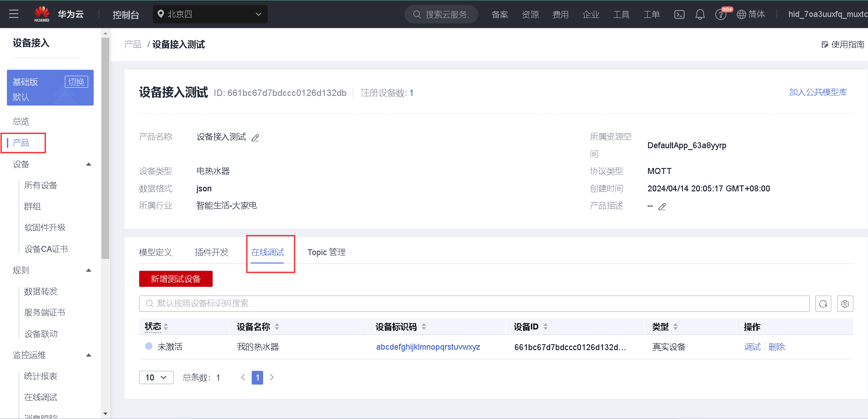Open the 工单 top menu
The image size is (868, 419).
(x=652, y=15)
